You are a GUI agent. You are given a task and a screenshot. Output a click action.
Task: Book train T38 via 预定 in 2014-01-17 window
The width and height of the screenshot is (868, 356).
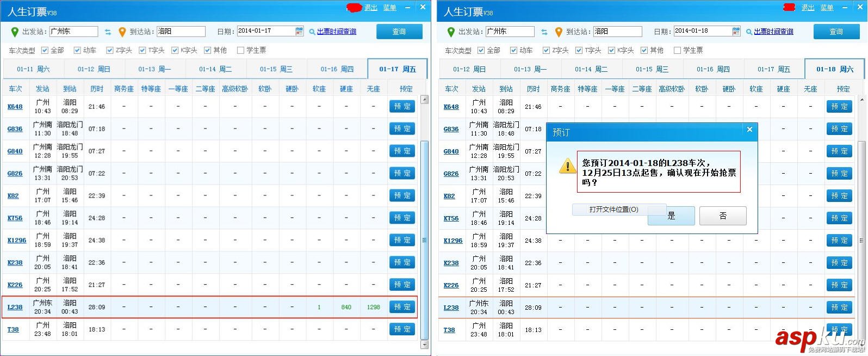tap(402, 329)
